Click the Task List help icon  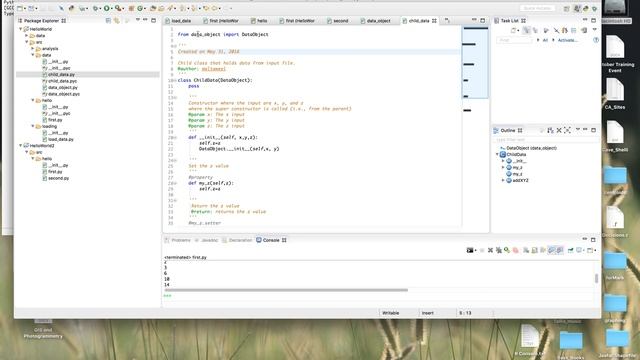596,40
